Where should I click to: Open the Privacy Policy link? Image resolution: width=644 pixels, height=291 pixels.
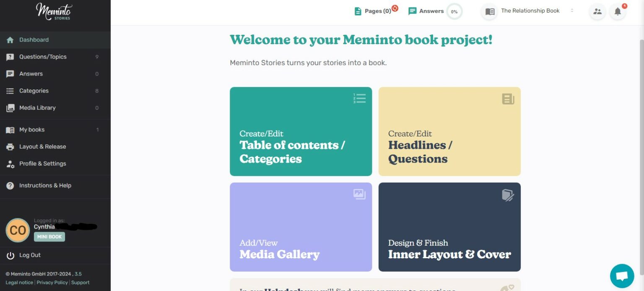(x=52, y=282)
